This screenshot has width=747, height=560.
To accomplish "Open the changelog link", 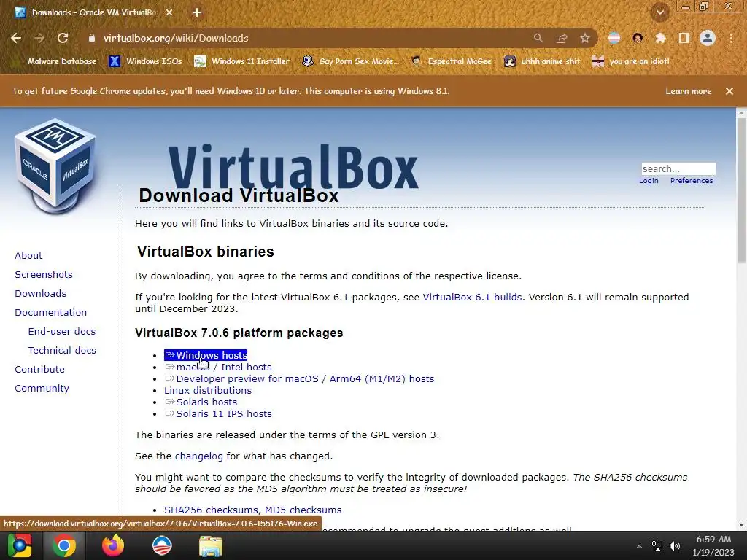I will tap(198, 456).
